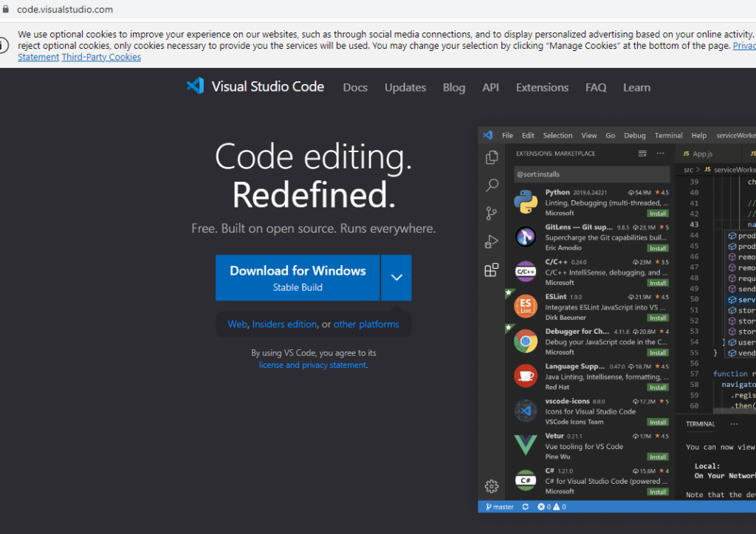Click the master branch status bar indicator
Viewport: 756px width, 534px height.
coord(500,507)
